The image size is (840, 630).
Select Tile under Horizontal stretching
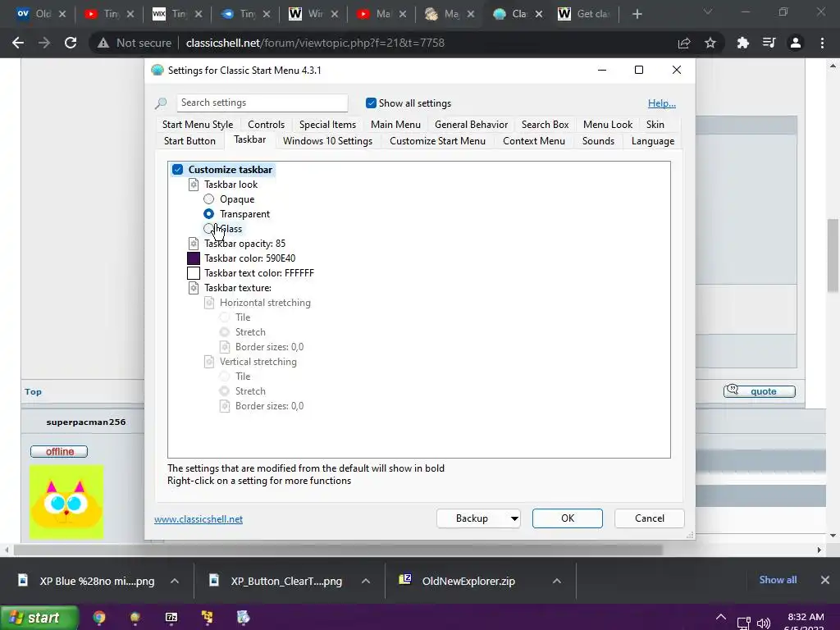[x=225, y=317]
